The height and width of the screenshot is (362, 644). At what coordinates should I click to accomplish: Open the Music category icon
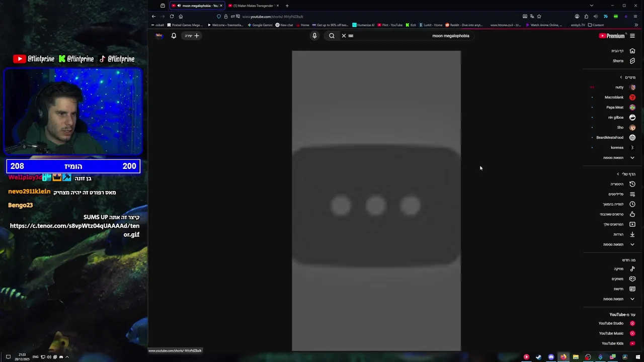632,269
